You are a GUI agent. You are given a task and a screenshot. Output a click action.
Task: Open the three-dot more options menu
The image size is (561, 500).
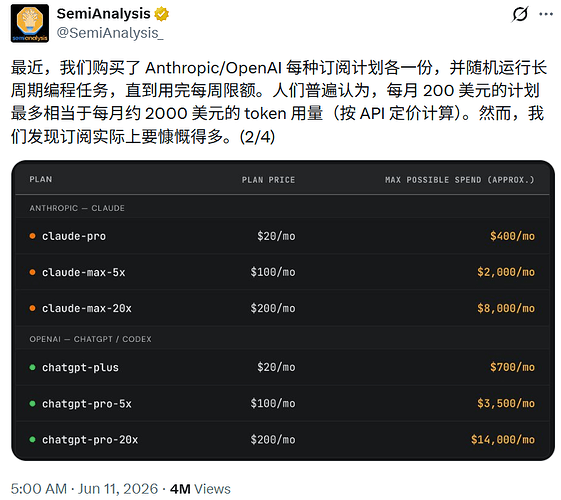pos(546,14)
